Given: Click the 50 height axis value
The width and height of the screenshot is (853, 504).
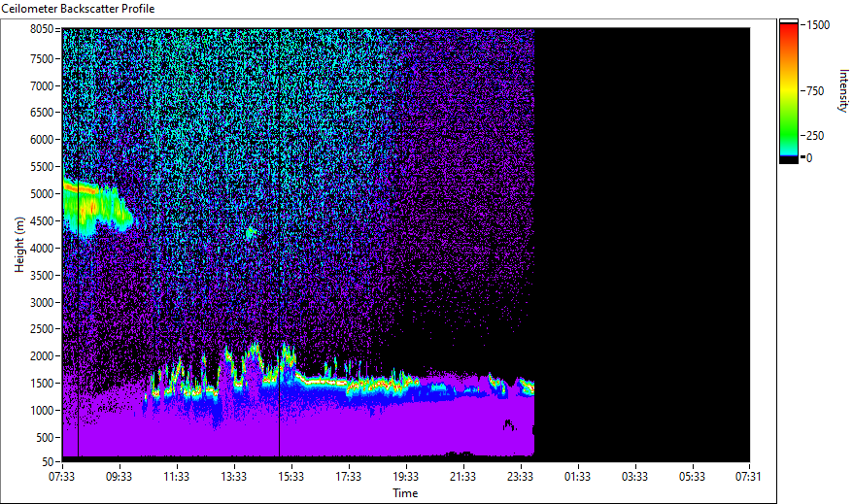Looking at the screenshot, I should (48, 462).
